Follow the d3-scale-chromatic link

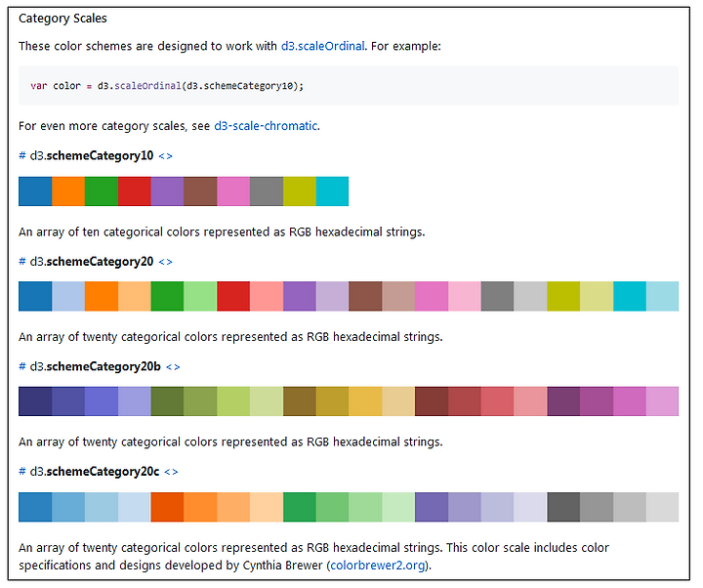(x=266, y=126)
